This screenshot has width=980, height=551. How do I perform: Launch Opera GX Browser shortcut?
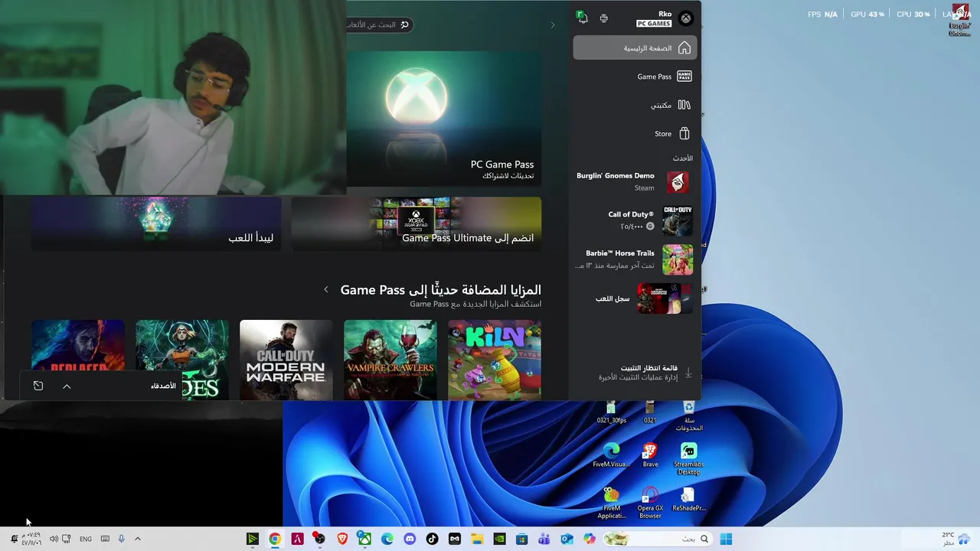click(x=650, y=503)
